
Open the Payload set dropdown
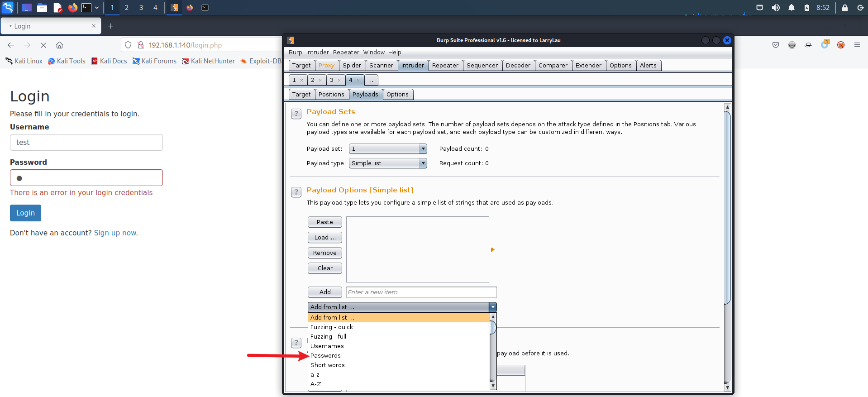(388, 149)
